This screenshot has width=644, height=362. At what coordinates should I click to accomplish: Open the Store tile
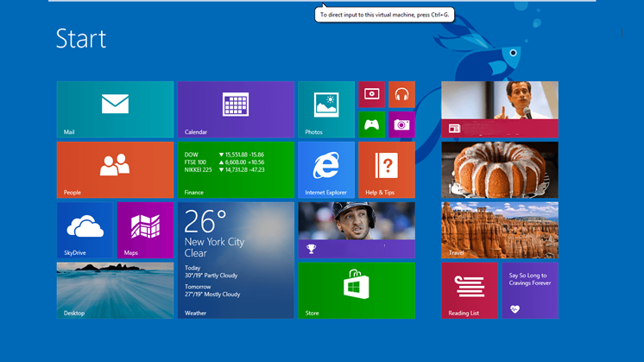(357, 290)
